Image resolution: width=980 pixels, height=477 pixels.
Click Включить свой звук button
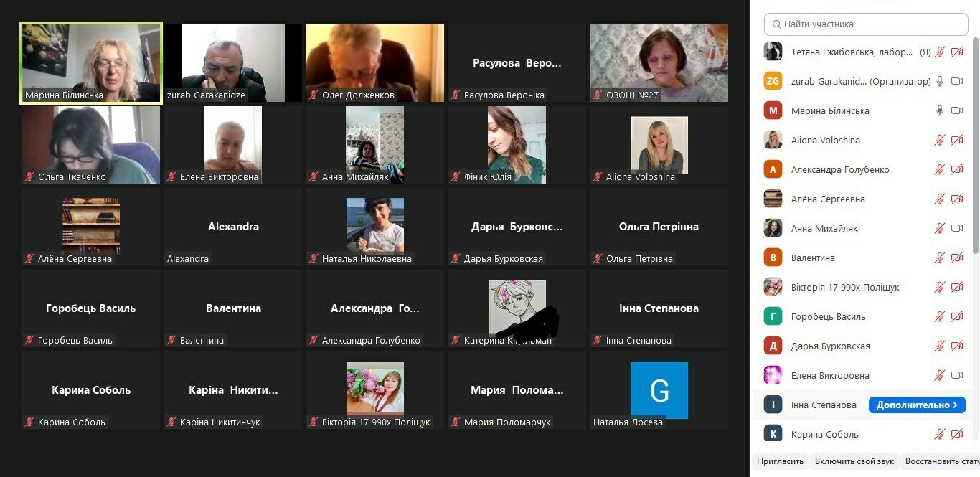tap(854, 461)
